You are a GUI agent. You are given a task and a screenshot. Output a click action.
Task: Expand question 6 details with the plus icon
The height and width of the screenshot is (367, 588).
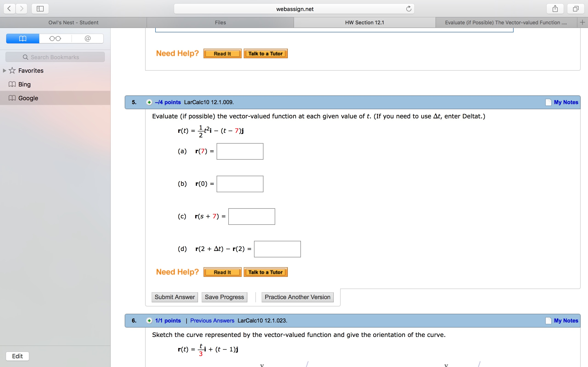(149, 321)
